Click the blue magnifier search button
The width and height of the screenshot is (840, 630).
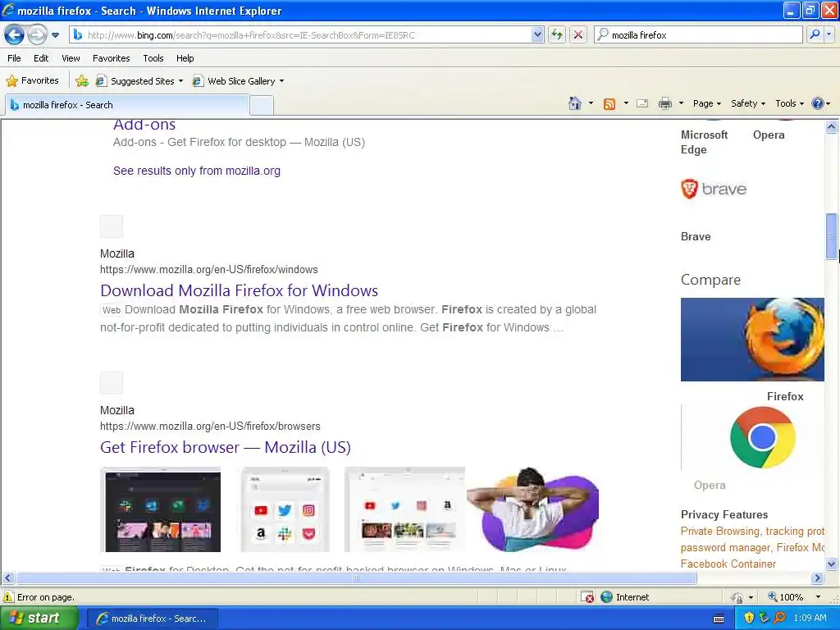815,34
